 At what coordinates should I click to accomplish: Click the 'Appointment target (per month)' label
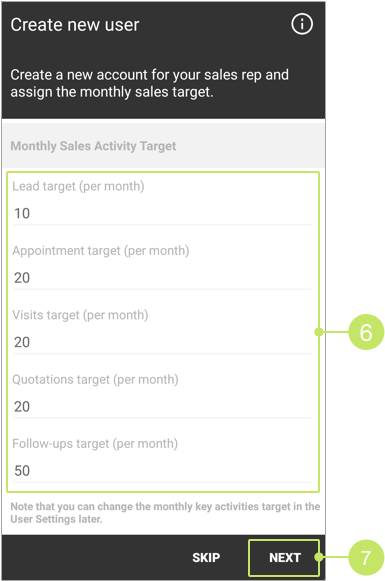tap(101, 250)
